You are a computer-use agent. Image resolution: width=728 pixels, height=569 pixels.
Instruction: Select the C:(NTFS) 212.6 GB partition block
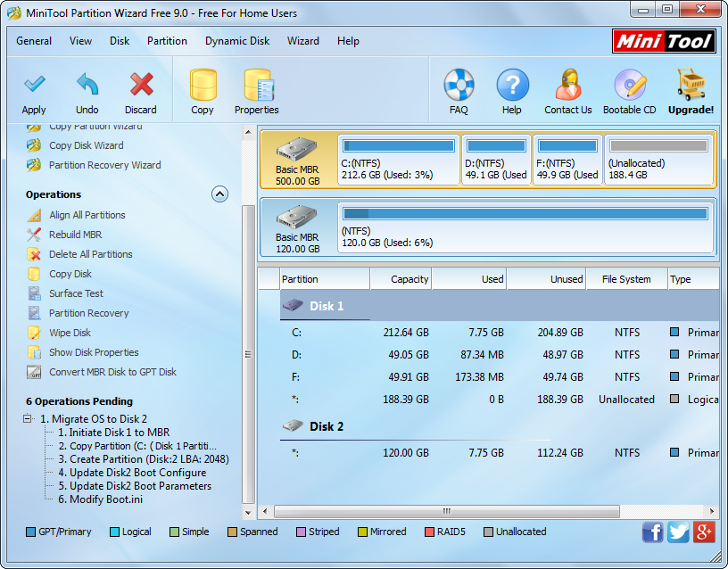[399, 160]
